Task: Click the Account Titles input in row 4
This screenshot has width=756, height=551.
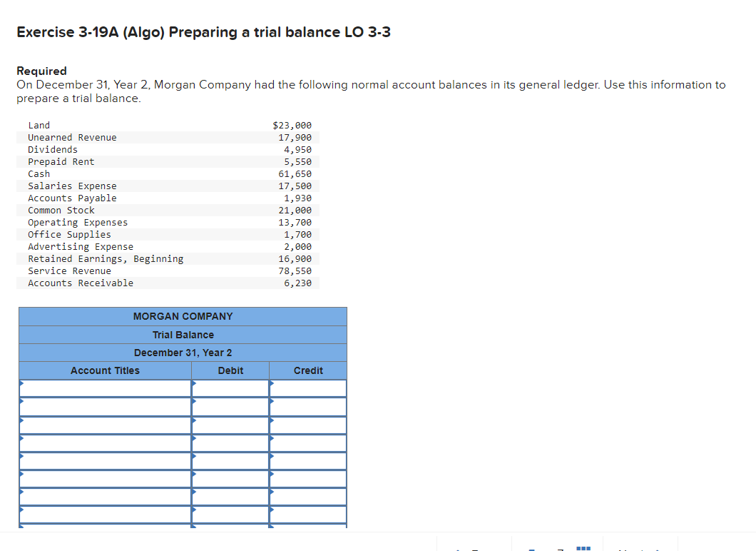Action: pyautogui.click(x=105, y=443)
